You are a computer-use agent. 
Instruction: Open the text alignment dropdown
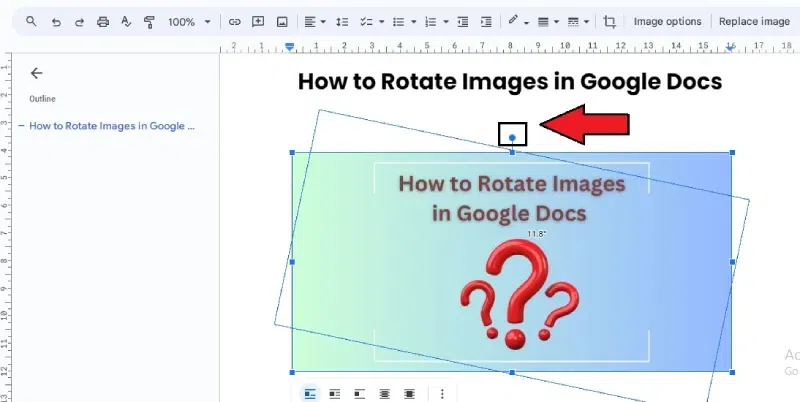315,22
